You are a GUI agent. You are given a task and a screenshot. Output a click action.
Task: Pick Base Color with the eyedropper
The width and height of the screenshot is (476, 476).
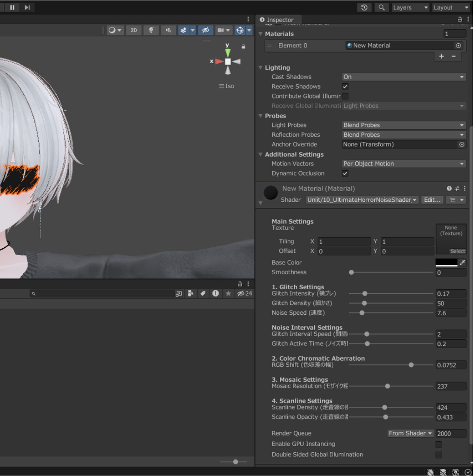(462, 263)
